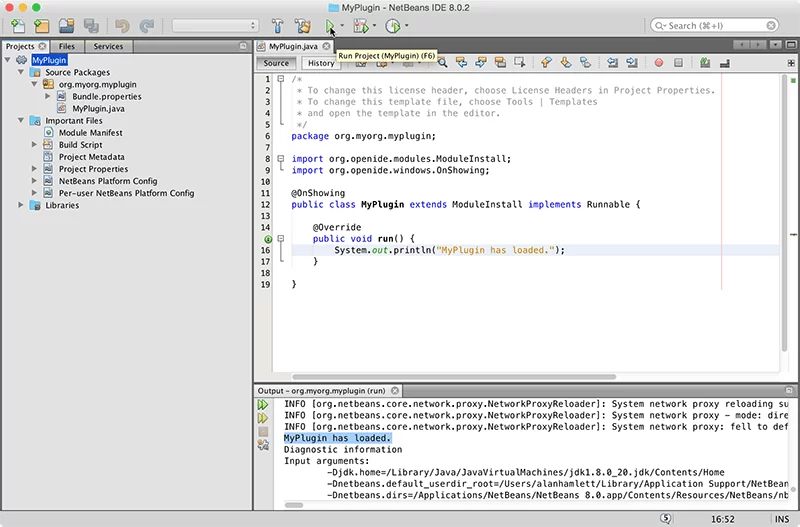Click Find Selection magnifier in editor toolbar

point(442,63)
